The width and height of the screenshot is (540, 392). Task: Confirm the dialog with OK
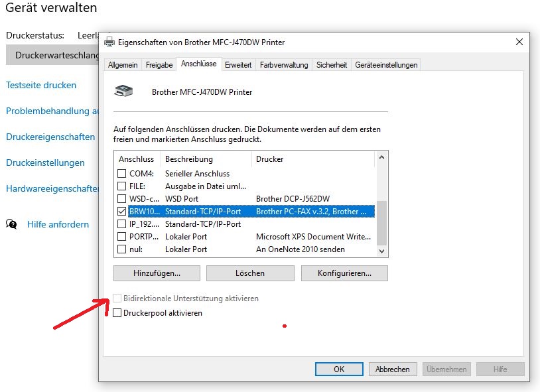coord(339,369)
